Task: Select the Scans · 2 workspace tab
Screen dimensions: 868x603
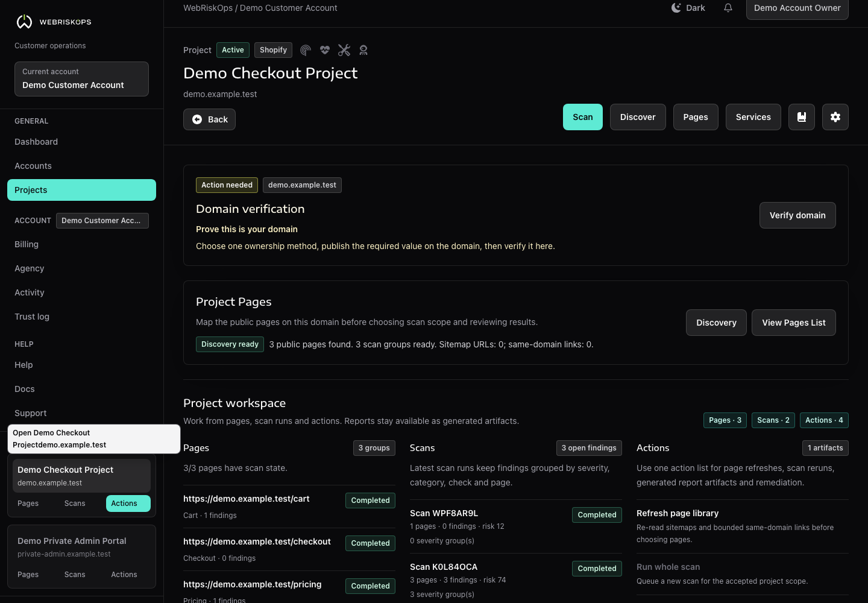Action: click(x=773, y=420)
